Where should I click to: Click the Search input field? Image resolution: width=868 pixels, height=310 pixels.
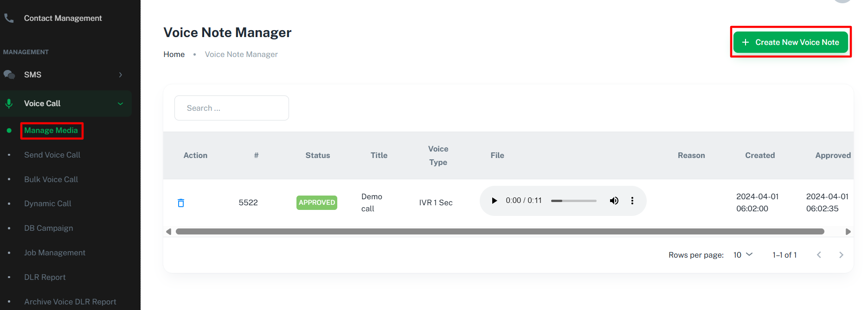(231, 108)
